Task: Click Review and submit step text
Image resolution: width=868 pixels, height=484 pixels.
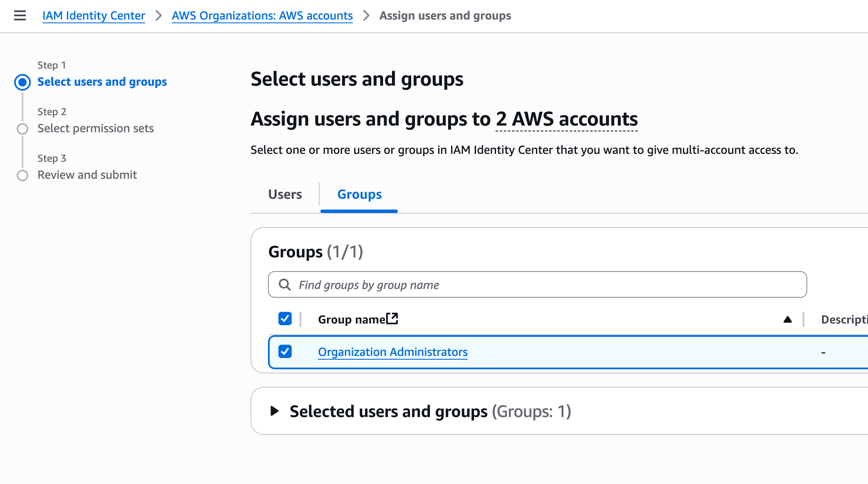Action: [x=87, y=175]
